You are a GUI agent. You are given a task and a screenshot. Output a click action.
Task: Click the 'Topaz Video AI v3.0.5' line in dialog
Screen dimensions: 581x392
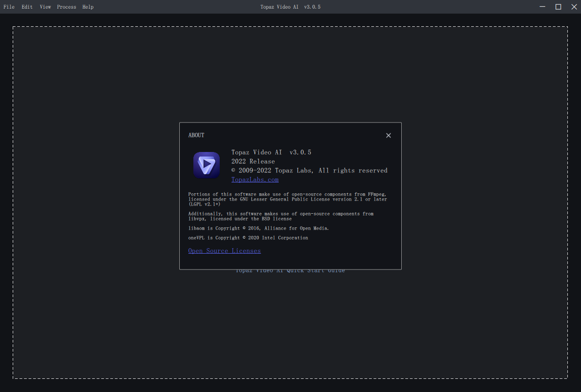(x=271, y=152)
